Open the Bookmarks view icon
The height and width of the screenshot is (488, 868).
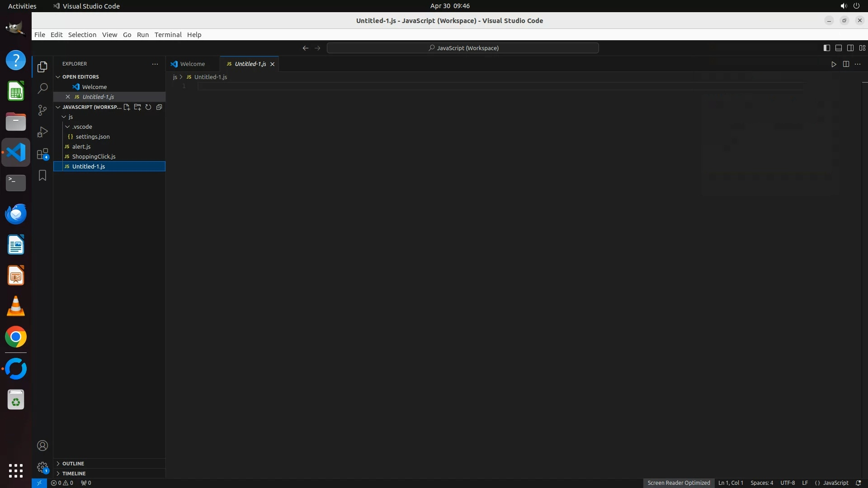click(42, 175)
